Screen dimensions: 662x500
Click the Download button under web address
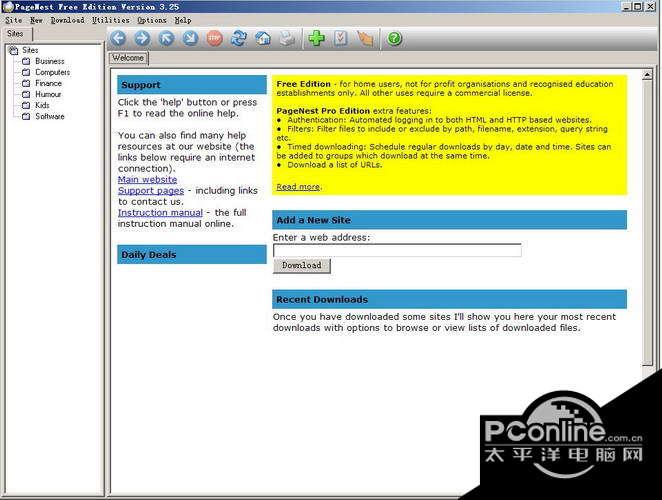coord(301,266)
